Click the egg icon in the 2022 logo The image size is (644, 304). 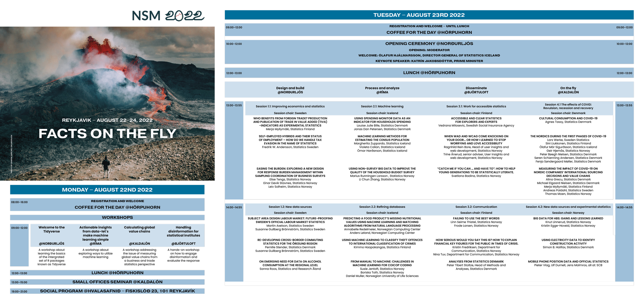[179, 16]
